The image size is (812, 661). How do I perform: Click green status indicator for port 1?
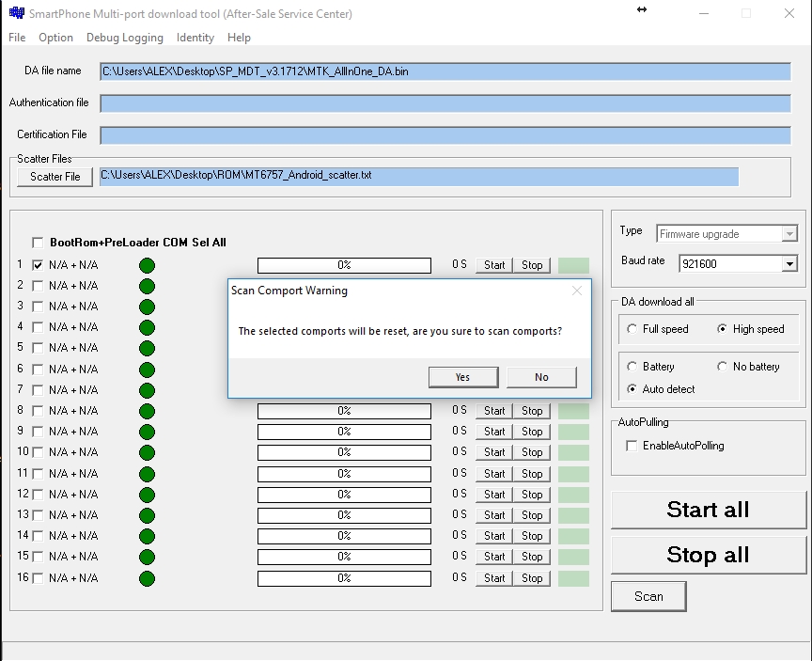(x=147, y=266)
